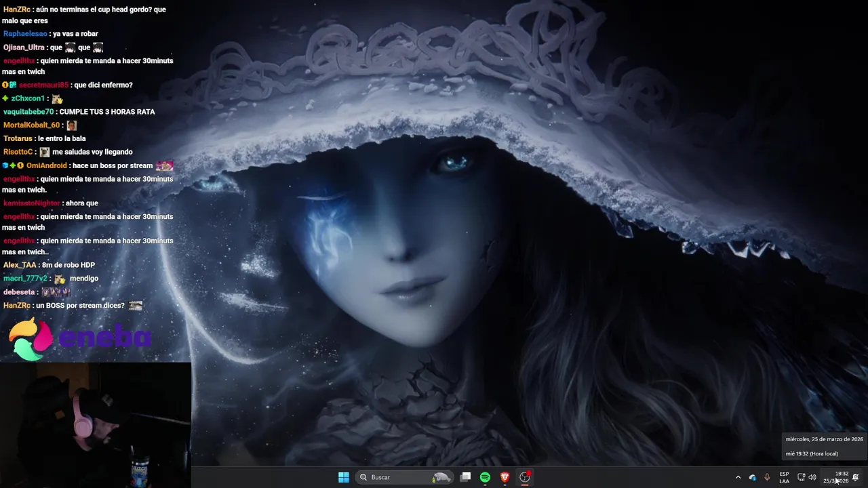Click the microphone tray icon

pyautogui.click(x=767, y=477)
